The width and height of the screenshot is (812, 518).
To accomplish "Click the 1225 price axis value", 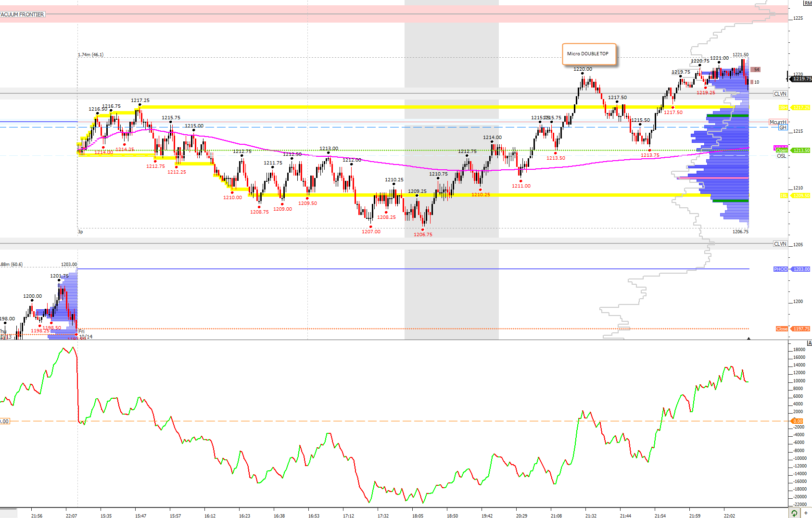I will pyautogui.click(x=798, y=18).
